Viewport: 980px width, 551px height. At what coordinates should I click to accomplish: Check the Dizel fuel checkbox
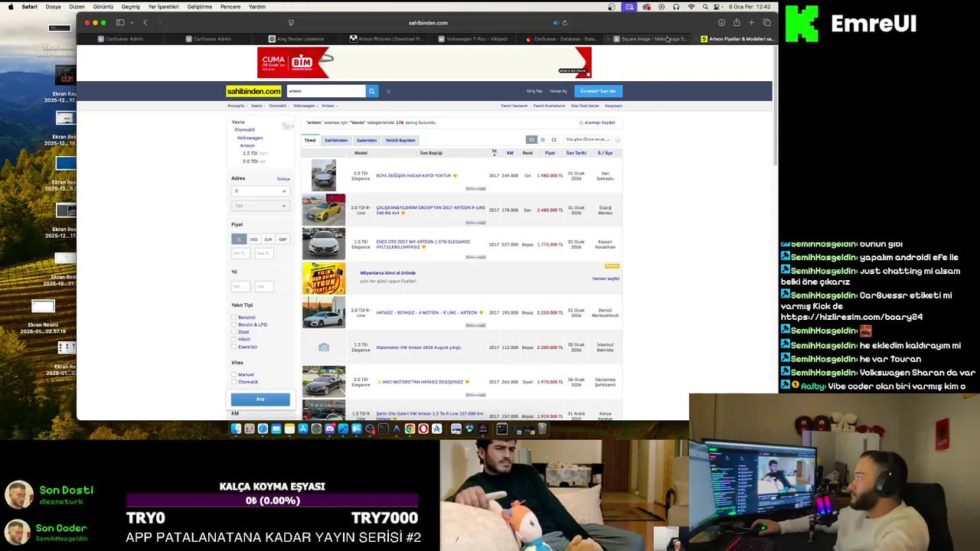tap(234, 332)
